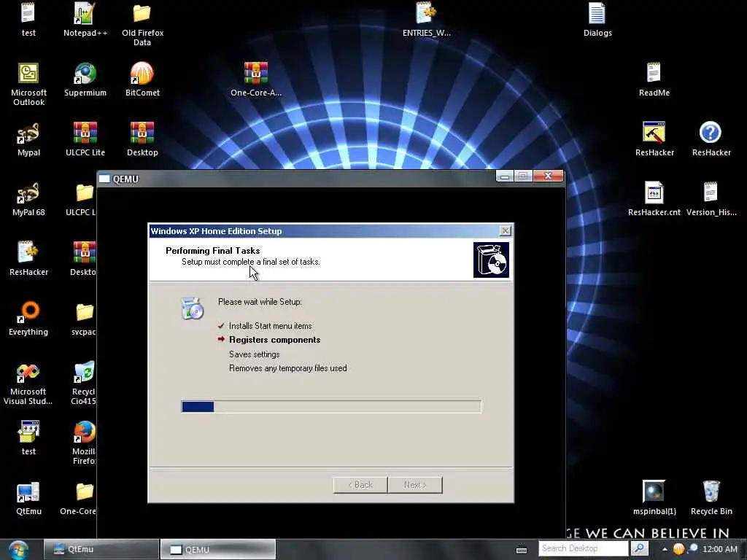Select the ResHacker.cnt file icon
The image size is (747, 560).
coord(654,199)
